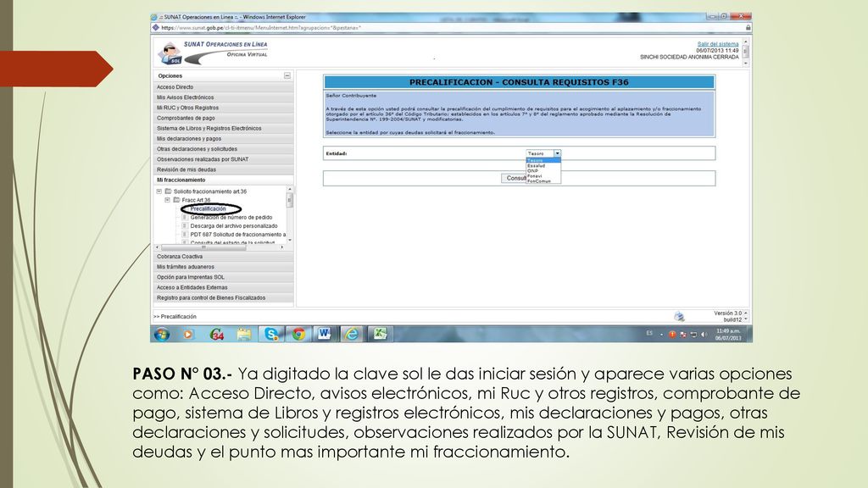
Task: Open the Windows Start menu orb
Action: click(x=162, y=334)
